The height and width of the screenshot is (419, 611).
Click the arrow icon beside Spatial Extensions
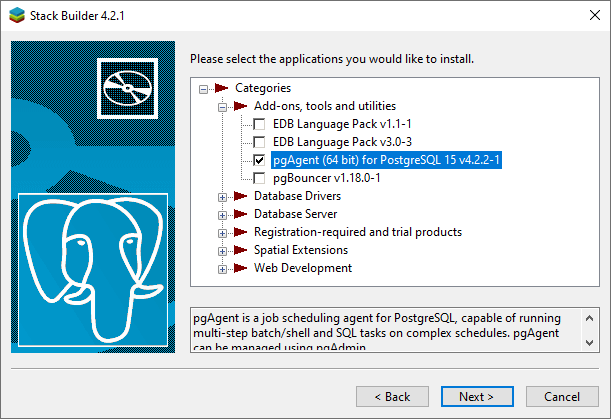click(240, 250)
